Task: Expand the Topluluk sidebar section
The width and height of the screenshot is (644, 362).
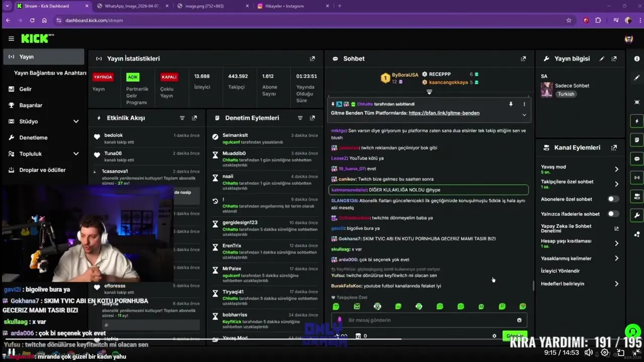Action: point(76,154)
